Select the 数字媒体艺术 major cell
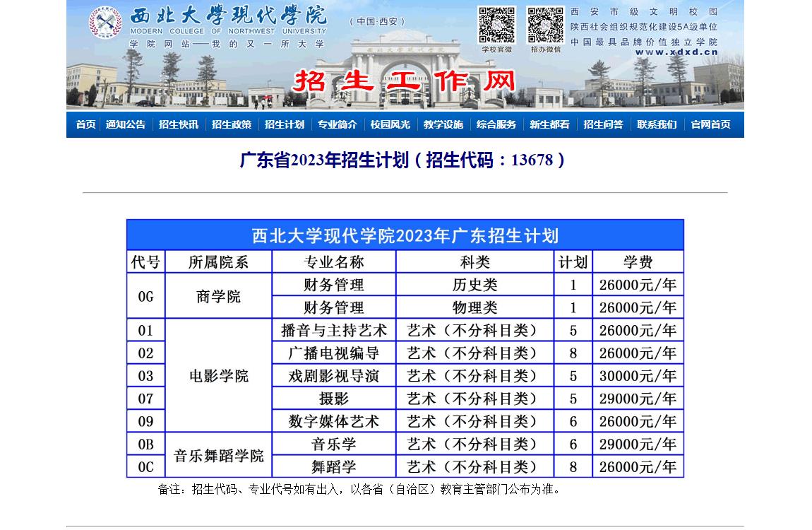The width and height of the screenshot is (812, 530). 333,421
